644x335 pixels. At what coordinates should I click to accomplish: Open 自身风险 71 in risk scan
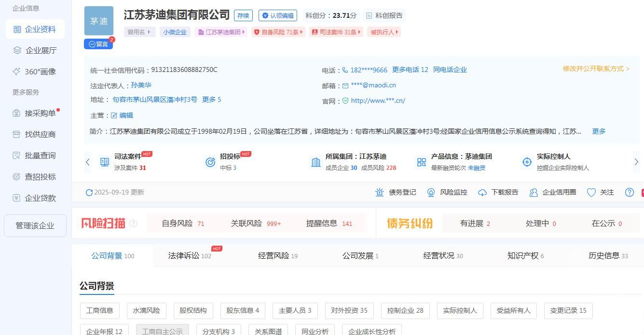183,223
